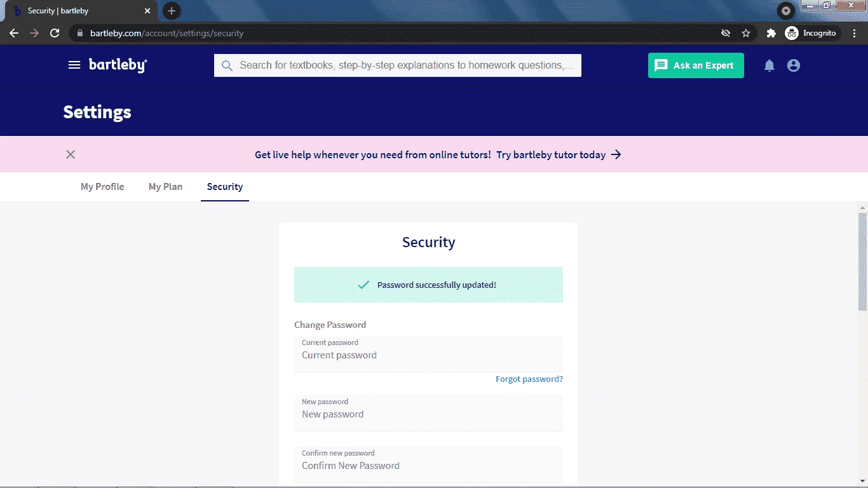Image resolution: width=868 pixels, height=488 pixels.
Task: Focus the Current password field
Action: 428,354
